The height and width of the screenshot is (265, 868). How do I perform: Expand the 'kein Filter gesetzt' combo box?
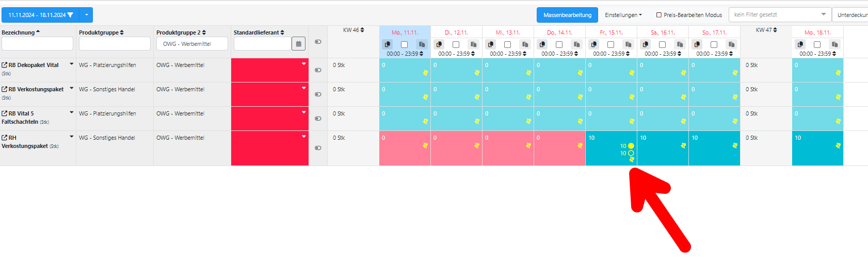point(779,14)
